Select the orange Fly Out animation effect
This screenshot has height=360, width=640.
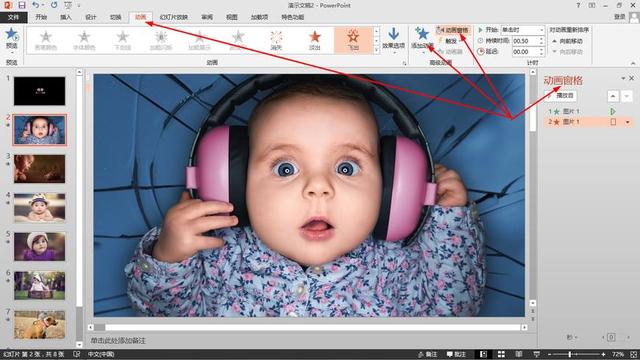(x=353, y=40)
